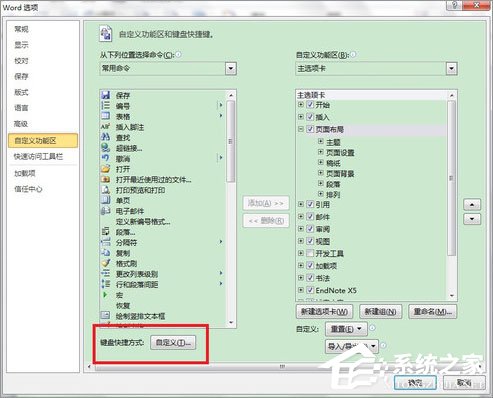Toggle the 邮件 checkbox
Image resolution: width=493 pixels, height=398 pixels.
pos(310,216)
